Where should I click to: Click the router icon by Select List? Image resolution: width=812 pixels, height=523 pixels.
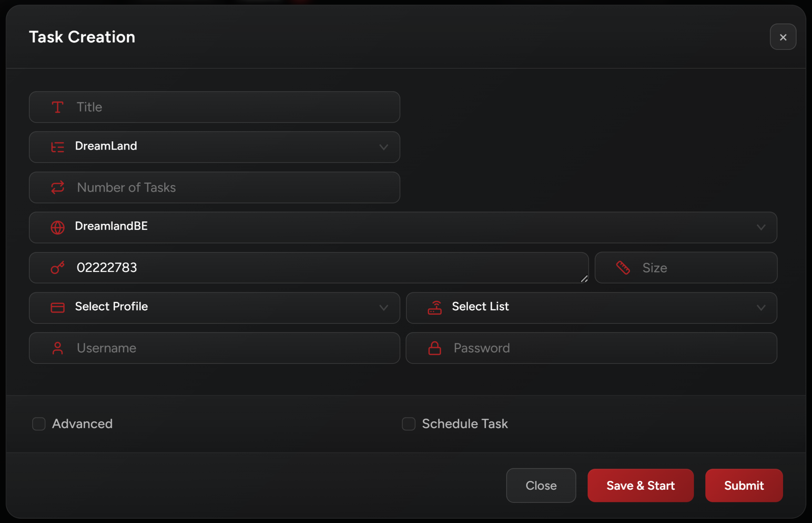(x=435, y=308)
